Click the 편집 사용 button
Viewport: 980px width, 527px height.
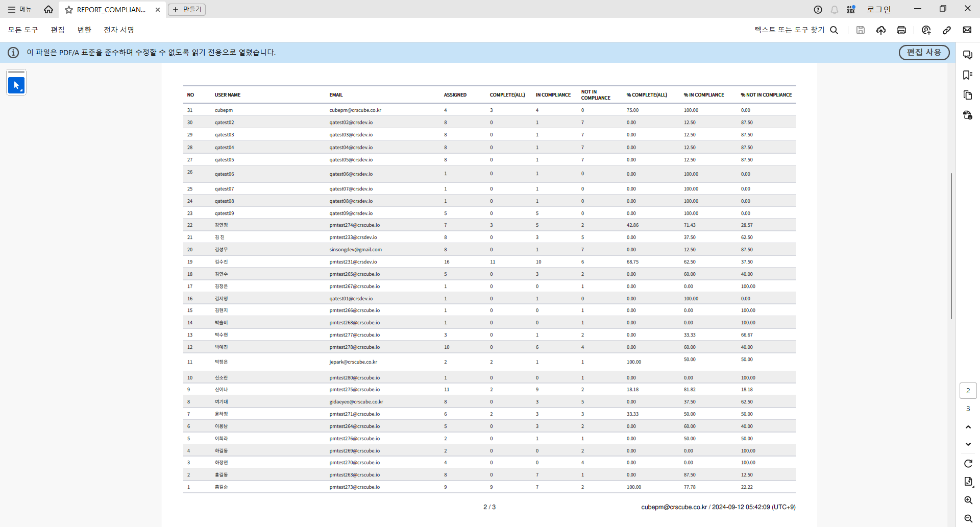[x=924, y=53]
